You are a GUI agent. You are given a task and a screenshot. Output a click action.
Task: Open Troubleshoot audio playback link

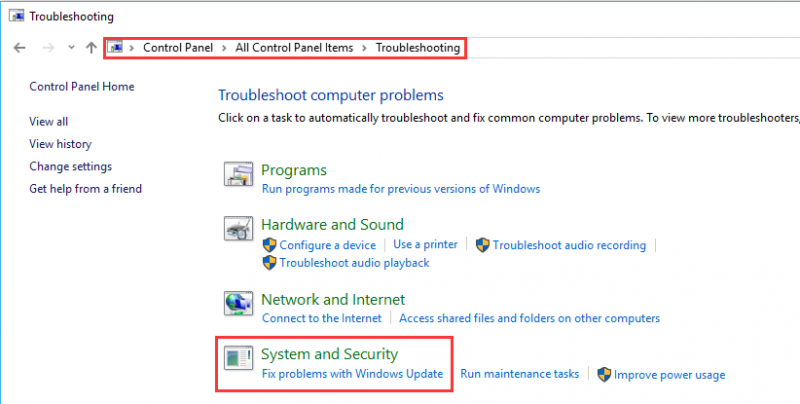pos(354,263)
